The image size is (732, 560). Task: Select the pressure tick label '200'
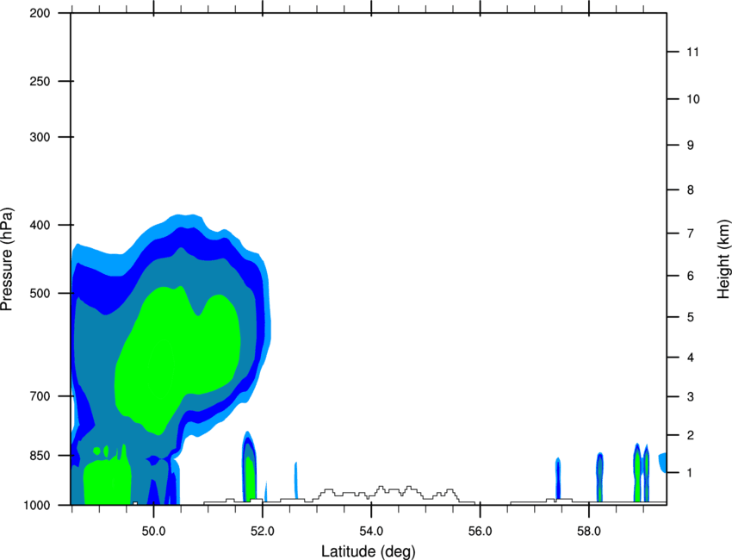click(40, 13)
